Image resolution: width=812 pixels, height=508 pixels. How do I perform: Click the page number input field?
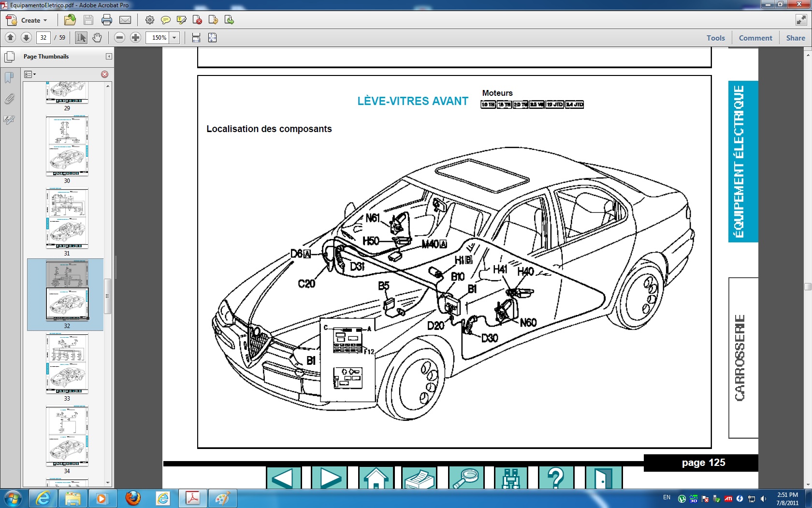tap(43, 38)
